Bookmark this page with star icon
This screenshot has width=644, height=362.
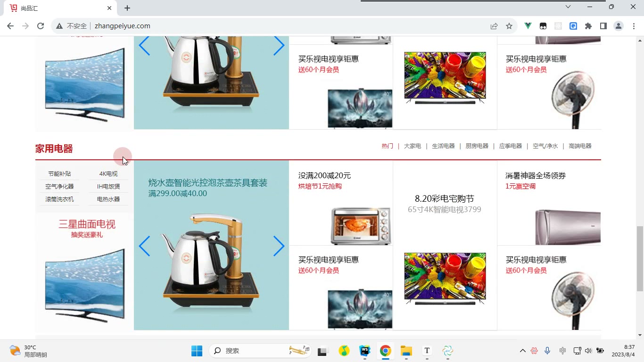pos(509,26)
